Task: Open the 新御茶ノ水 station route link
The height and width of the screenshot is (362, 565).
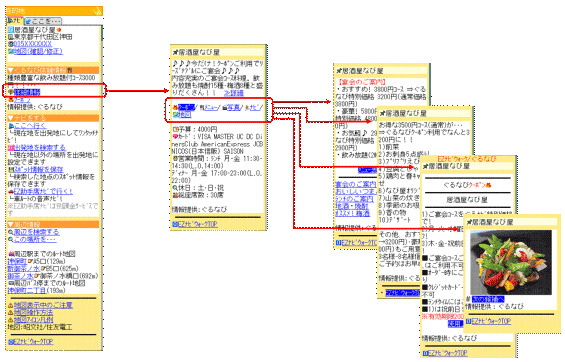Action: pyautogui.click(x=23, y=269)
